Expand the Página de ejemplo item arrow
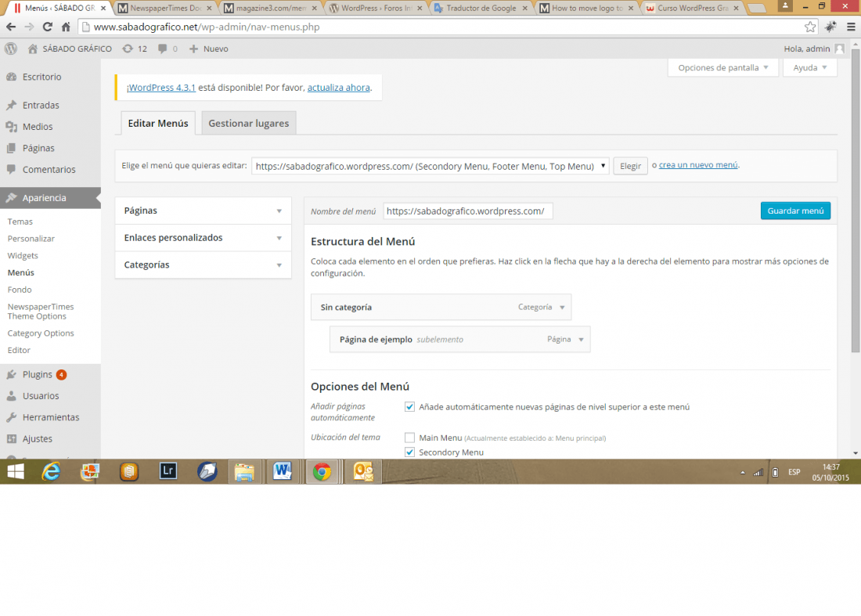The image size is (861, 616). click(x=581, y=340)
